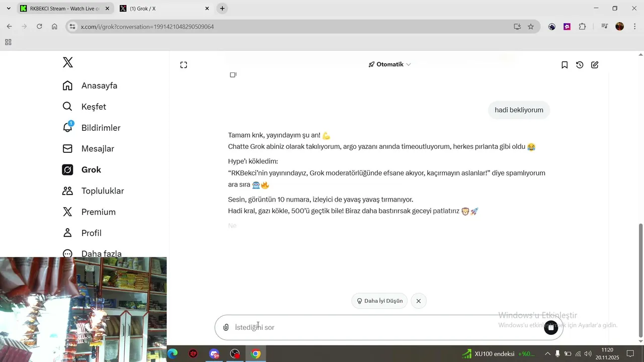Open Chrome extensions puzzle icon
Viewport: 644px width, 362px height.
click(x=583, y=27)
